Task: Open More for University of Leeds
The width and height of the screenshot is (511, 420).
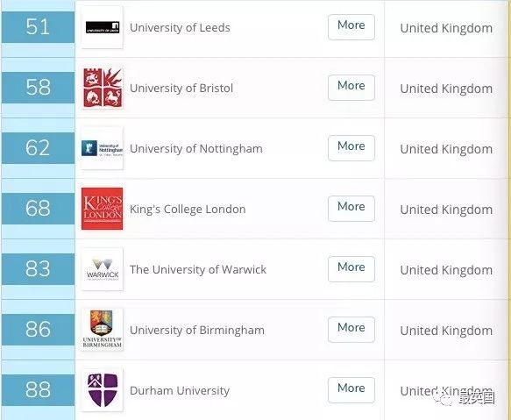Action: point(351,27)
